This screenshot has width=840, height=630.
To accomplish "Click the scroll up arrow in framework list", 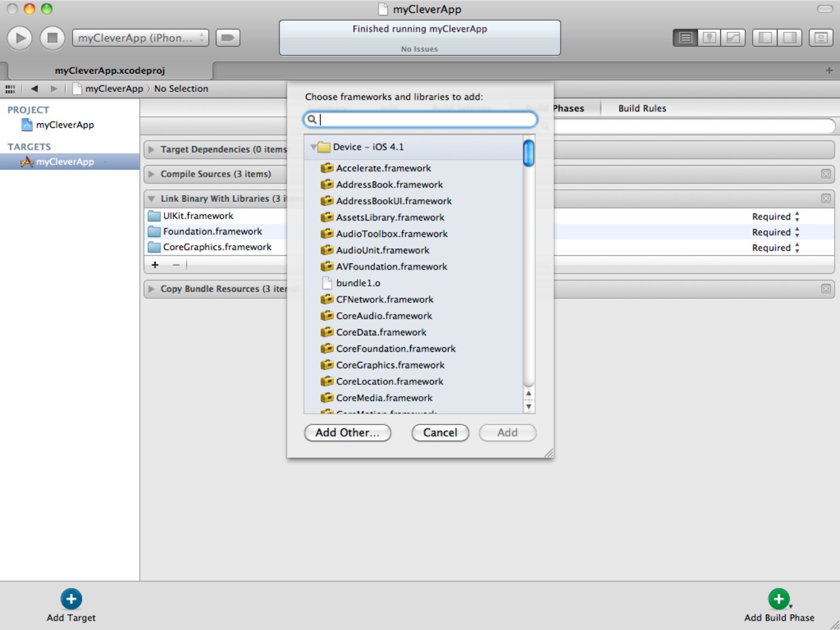I will (x=529, y=393).
